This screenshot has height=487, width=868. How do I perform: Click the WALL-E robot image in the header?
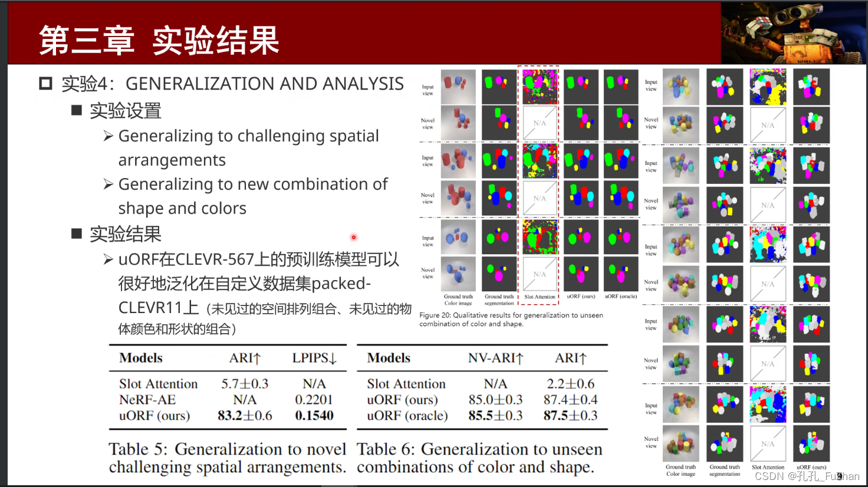tap(794, 33)
